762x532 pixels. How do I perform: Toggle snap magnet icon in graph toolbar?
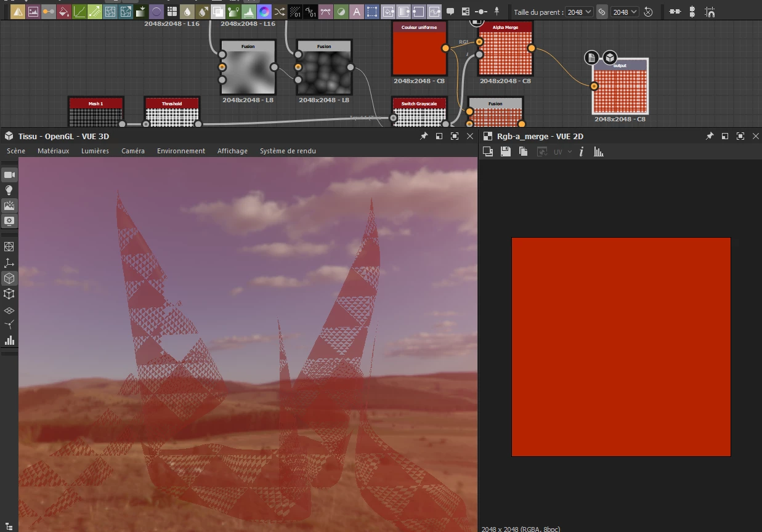click(x=710, y=11)
